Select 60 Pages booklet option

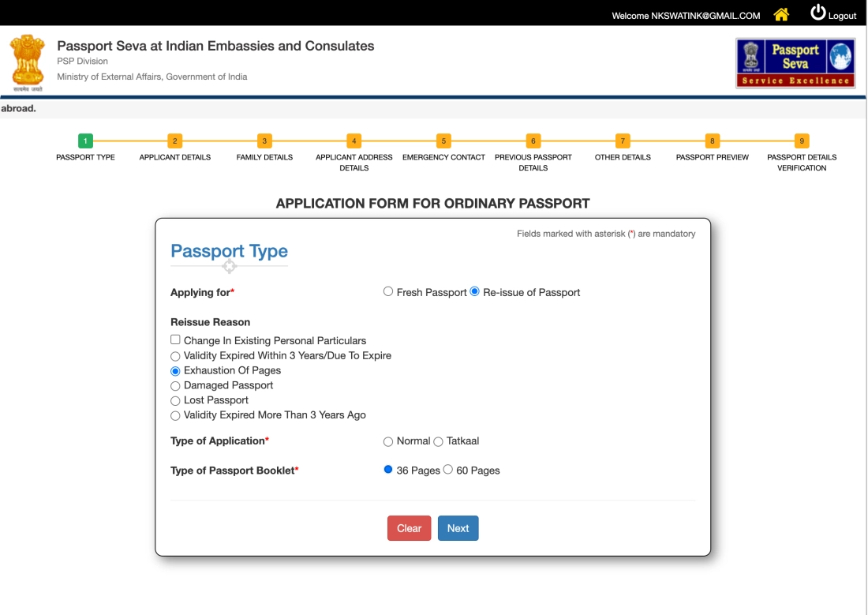pos(448,469)
